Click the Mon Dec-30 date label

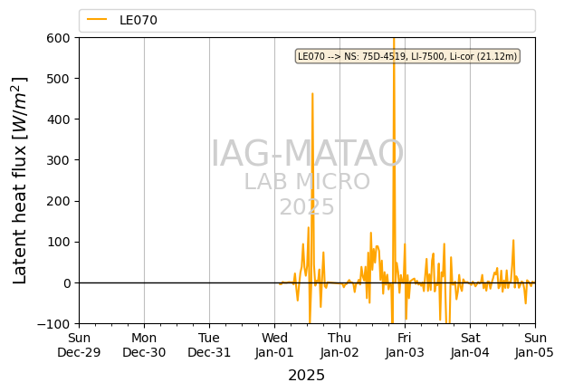(x=144, y=345)
